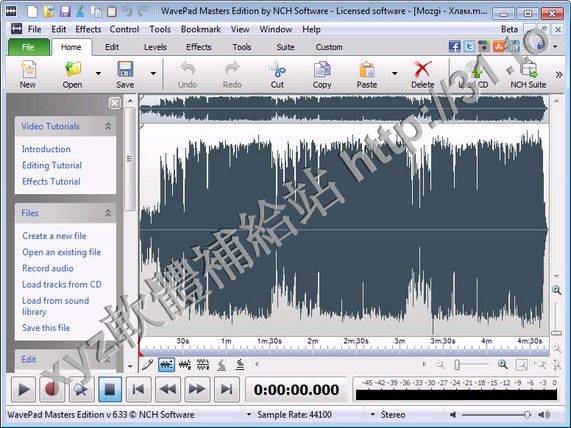Toggle the second waveform view button with R mark
The image size is (571, 428).
pyautogui.click(x=185, y=365)
